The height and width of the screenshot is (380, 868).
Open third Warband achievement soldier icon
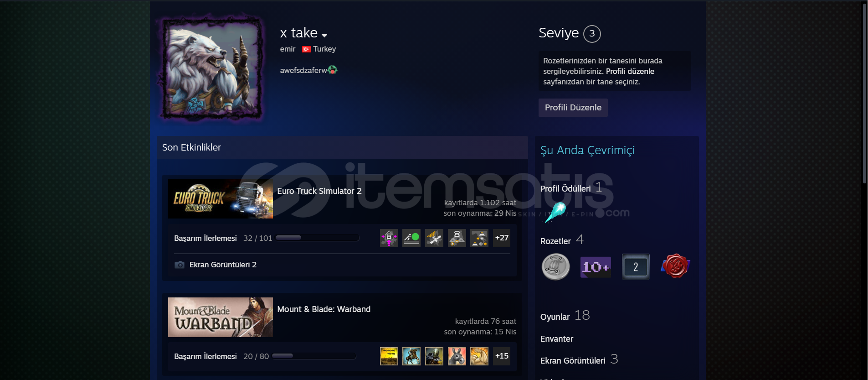(x=434, y=356)
